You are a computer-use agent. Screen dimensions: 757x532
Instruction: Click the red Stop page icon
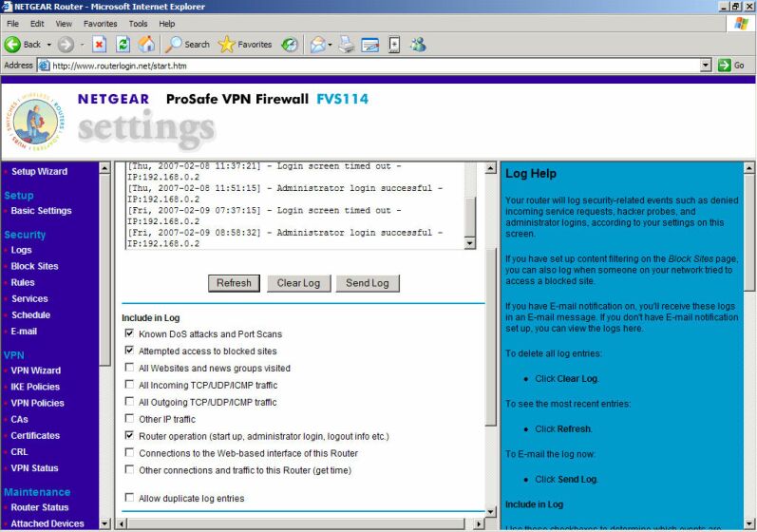[x=99, y=45]
